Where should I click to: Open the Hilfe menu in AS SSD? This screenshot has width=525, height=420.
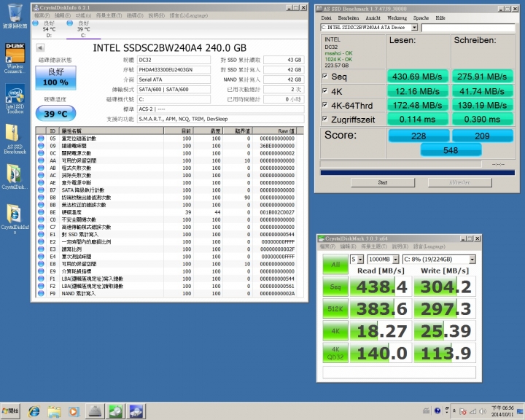tap(440, 17)
